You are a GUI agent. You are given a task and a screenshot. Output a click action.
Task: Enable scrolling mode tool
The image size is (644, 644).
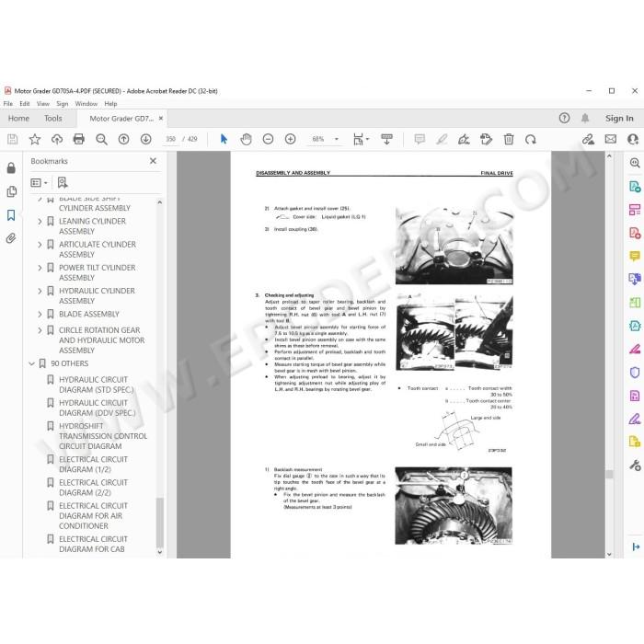[x=386, y=139]
